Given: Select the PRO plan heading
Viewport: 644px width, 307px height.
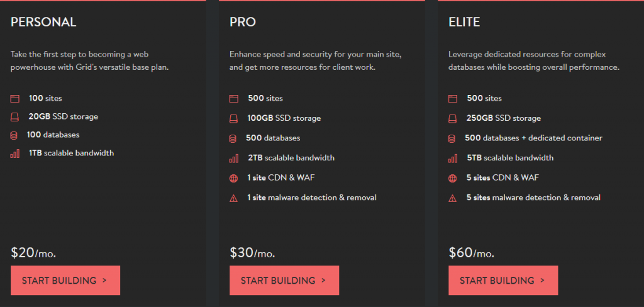Looking at the screenshot, I should [243, 22].
